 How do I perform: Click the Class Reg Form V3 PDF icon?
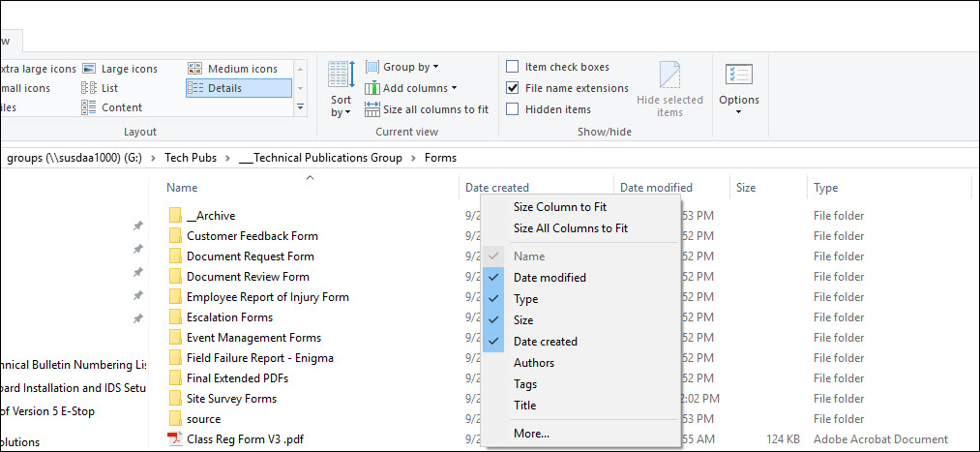click(175, 439)
